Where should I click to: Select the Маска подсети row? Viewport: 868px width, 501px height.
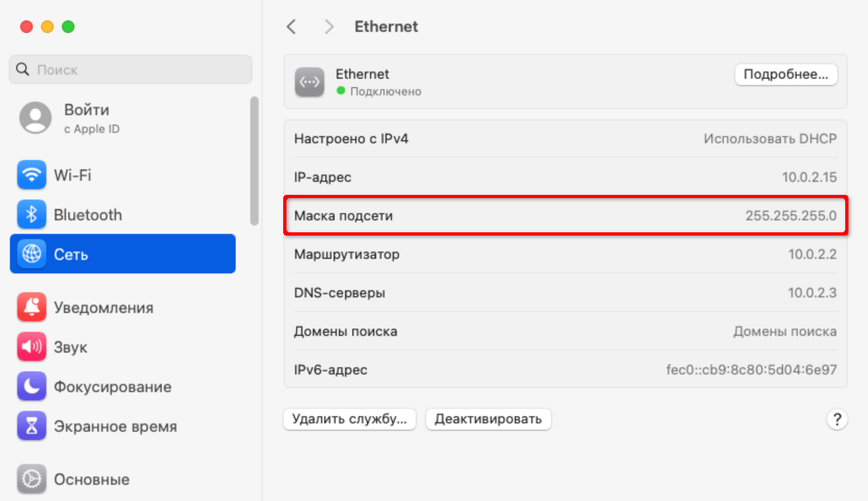(565, 215)
